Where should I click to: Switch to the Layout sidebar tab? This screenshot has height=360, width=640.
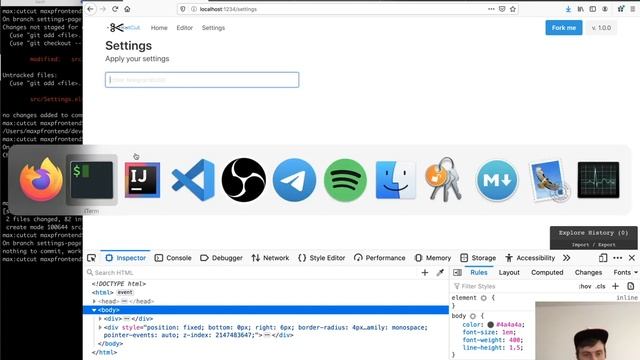pyautogui.click(x=509, y=272)
